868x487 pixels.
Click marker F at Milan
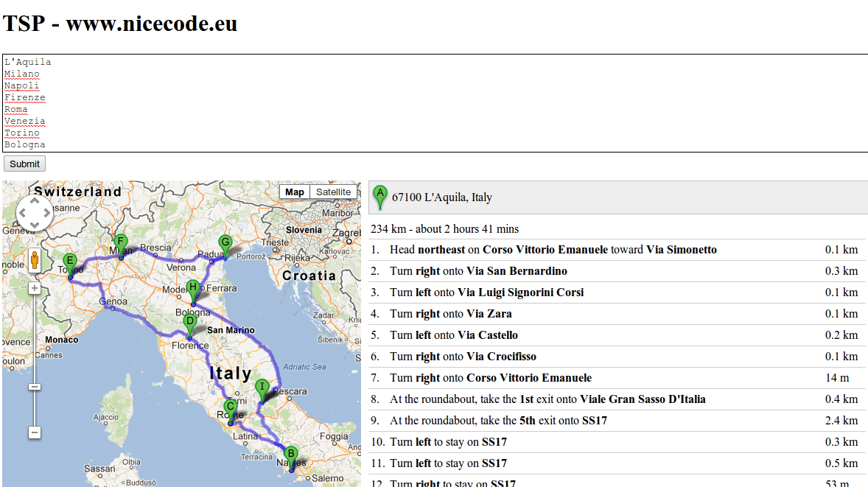[x=121, y=247]
